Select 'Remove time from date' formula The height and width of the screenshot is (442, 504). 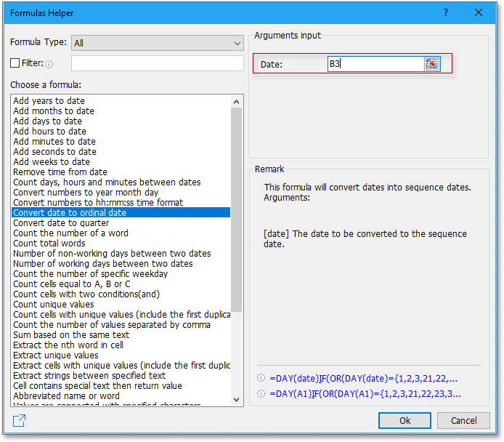tap(60, 172)
